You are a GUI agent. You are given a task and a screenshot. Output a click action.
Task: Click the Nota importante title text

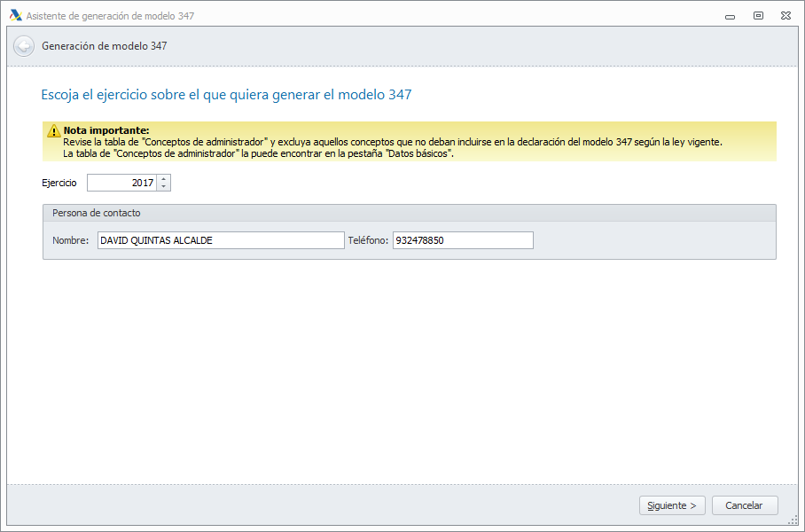coord(106,130)
